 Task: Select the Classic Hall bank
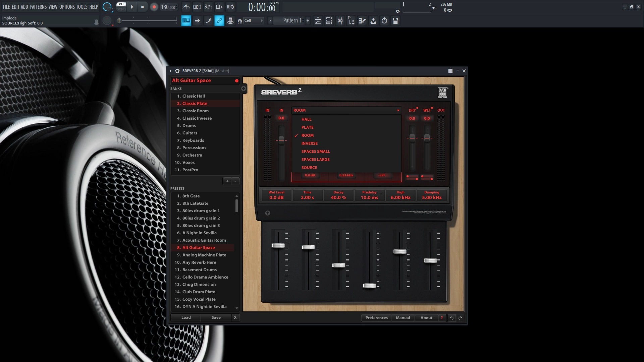coord(205,96)
